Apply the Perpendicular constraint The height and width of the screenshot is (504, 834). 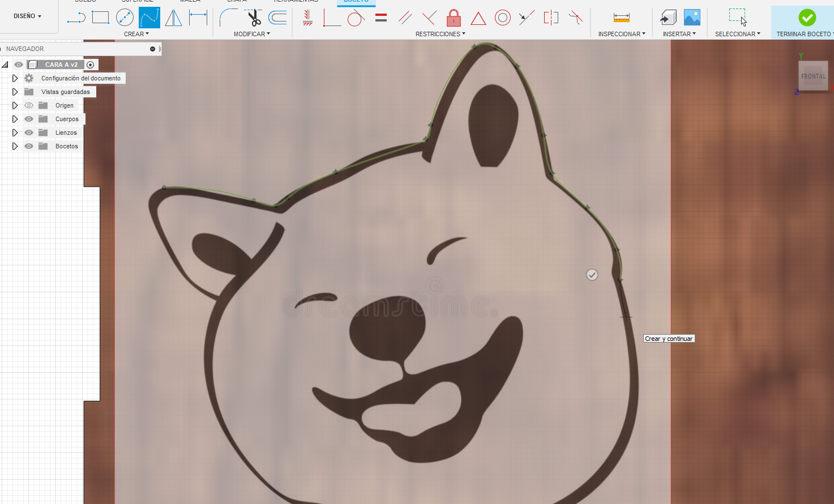(332, 18)
